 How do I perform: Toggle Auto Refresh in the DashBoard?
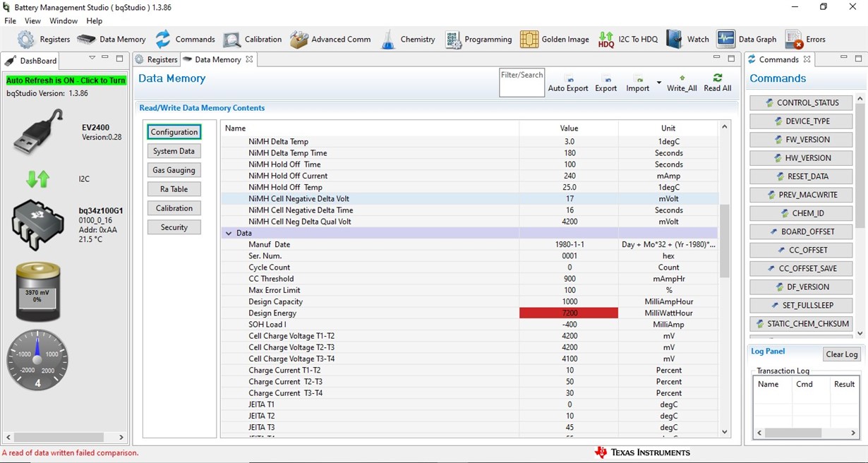coord(66,80)
